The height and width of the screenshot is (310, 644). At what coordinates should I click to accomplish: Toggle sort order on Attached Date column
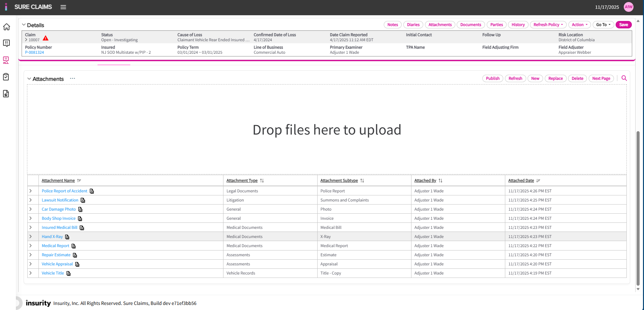point(538,181)
